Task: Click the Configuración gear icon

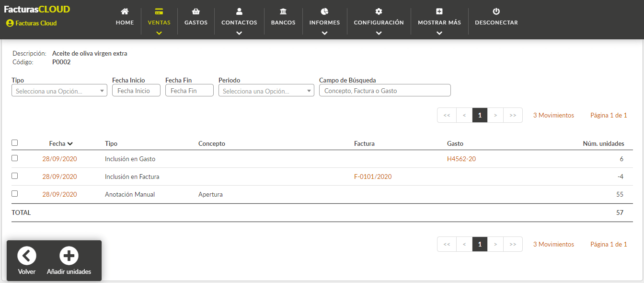Action: click(379, 11)
